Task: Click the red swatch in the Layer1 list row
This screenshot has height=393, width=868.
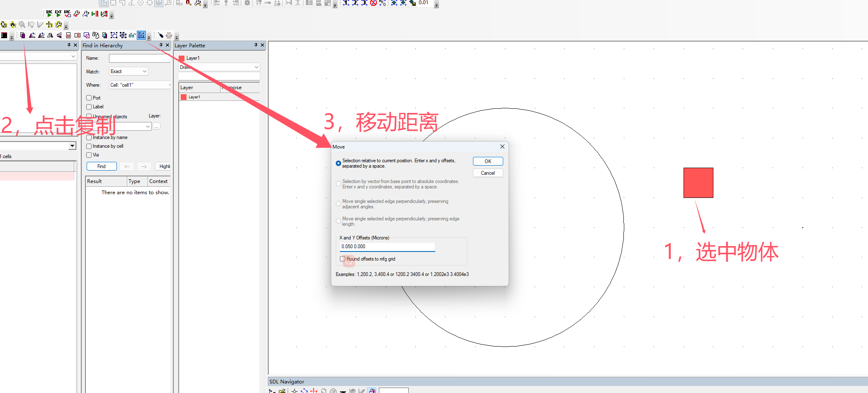Action: pyautogui.click(x=184, y=97)
